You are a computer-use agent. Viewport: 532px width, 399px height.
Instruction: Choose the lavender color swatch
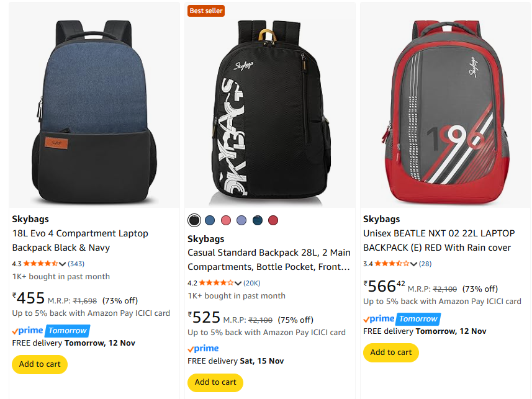coord(241,220)
